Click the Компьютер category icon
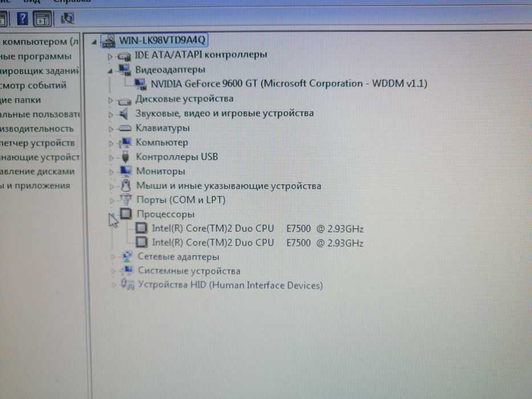532x399 pixels. [125, 142]
